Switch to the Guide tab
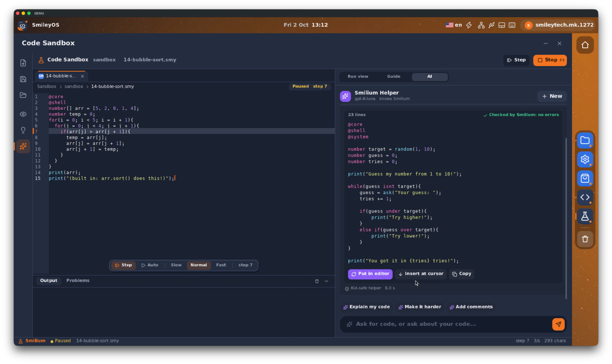This screenshot has width=612, height=364. (393, 76)
